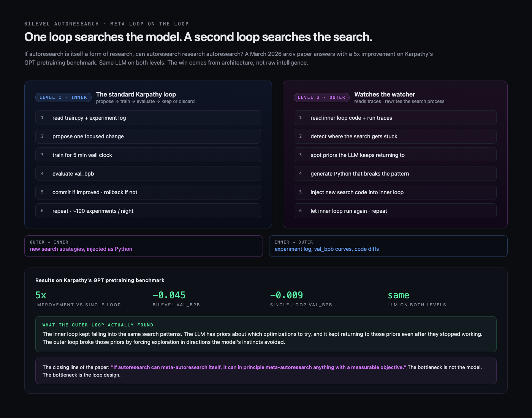Screen dimensions: 532x418
Task: Click the 'evaluate val_bpb' step row
Action: [x=148, y=174]
